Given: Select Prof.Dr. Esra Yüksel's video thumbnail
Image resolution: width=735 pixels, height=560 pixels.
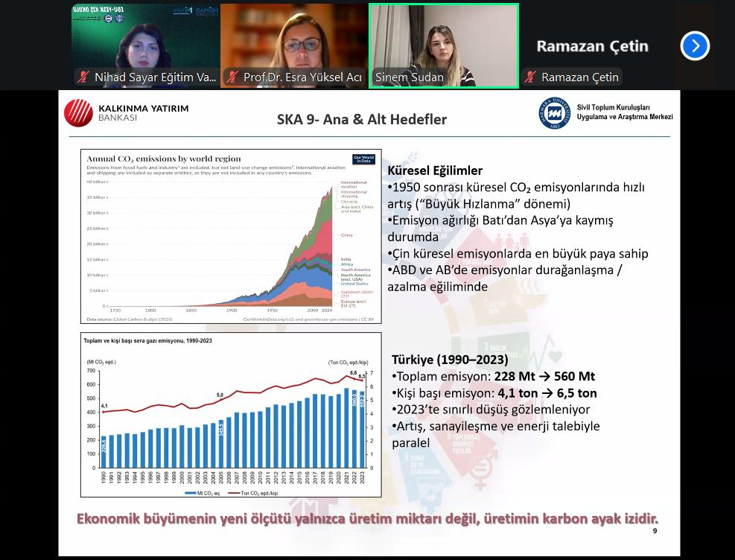Looking at the screenshot, I should coord(294,41).
